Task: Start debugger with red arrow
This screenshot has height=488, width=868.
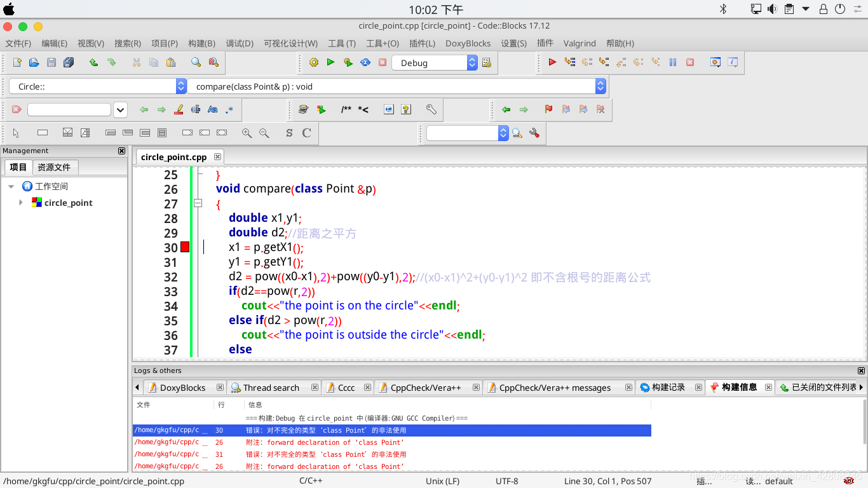Action: pos(552,62)
